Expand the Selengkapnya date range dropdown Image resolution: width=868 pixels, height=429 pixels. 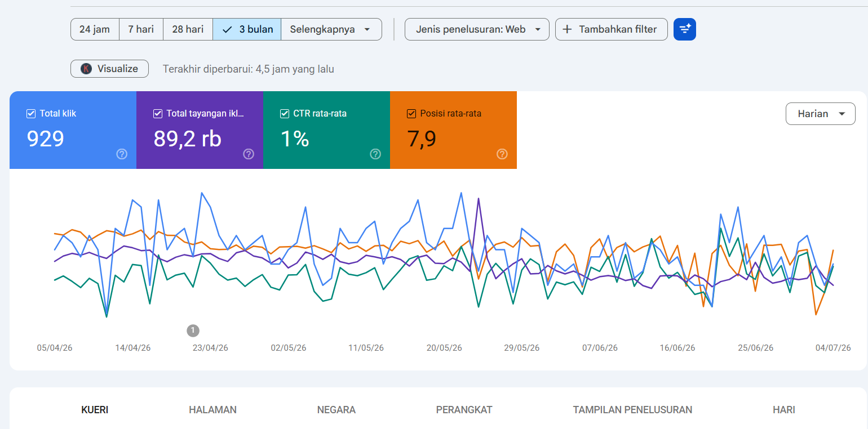[331, 29]
